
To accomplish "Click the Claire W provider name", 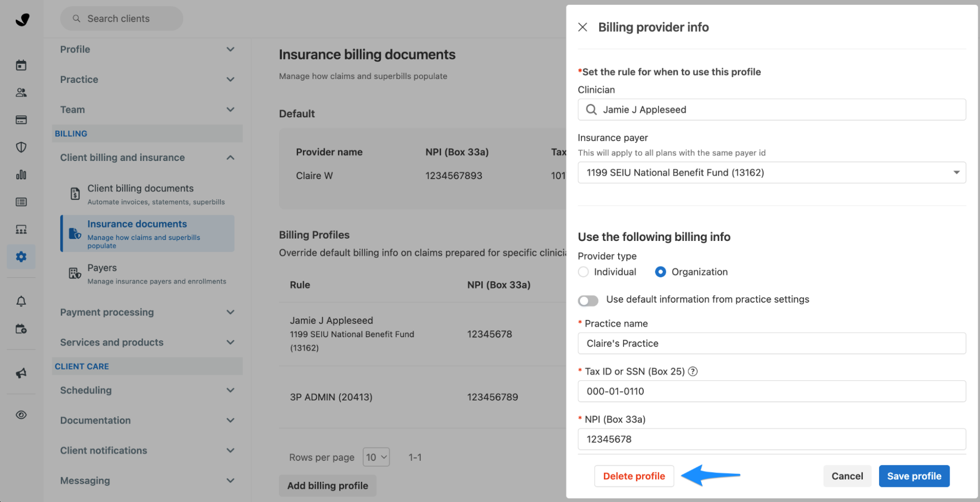I will (x=314, y=176).
